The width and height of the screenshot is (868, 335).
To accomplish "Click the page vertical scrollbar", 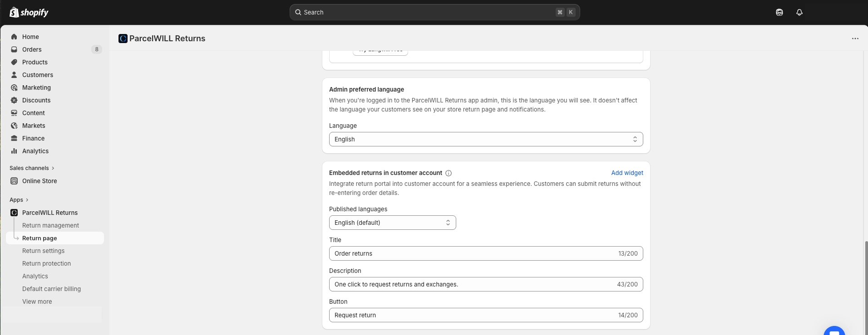I will (x=866, y=286).
